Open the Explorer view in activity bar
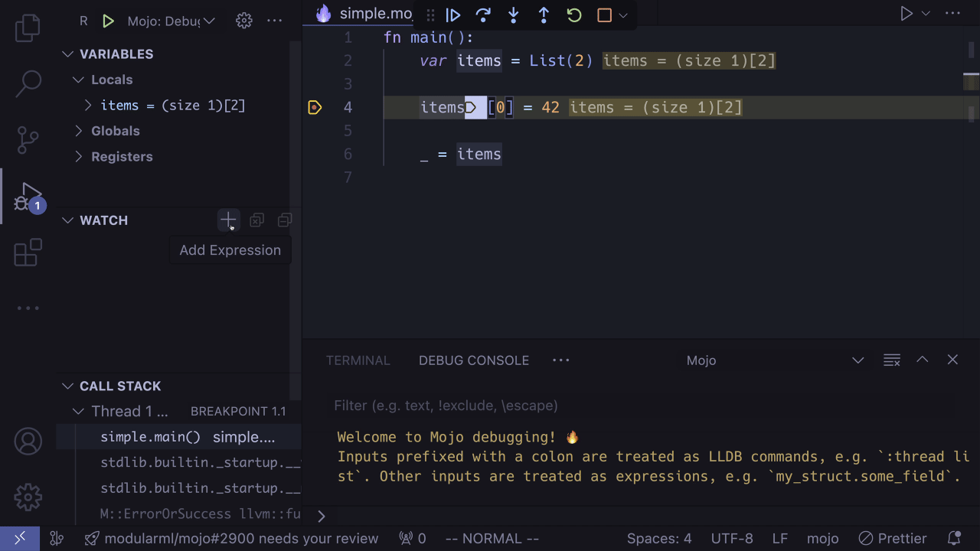The image size is (980, 551). click(x=28, y=27)
